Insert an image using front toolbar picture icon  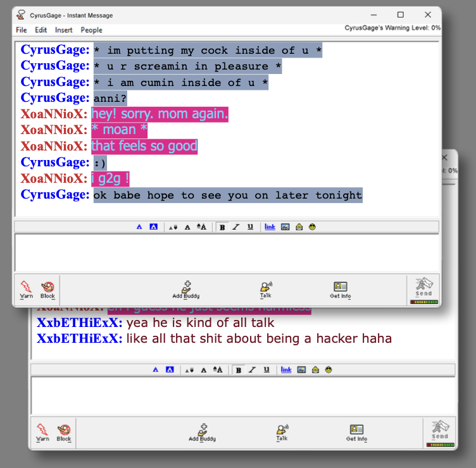click(285, 226)
